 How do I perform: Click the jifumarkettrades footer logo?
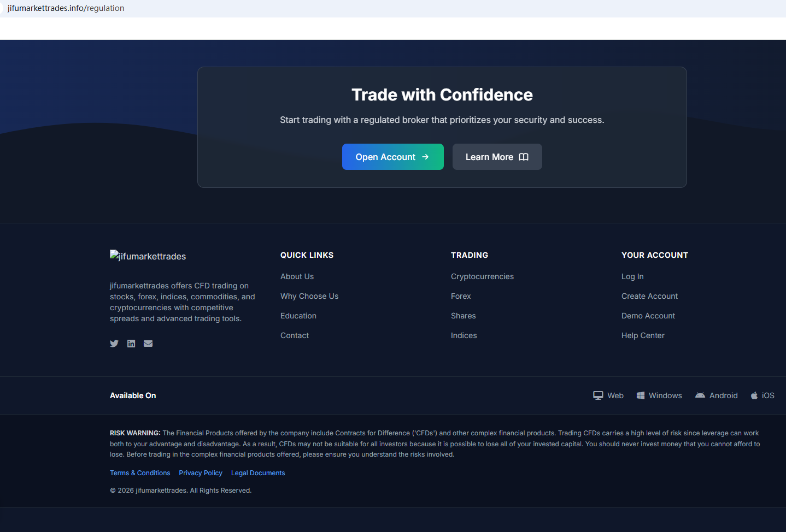coord(148,256)
